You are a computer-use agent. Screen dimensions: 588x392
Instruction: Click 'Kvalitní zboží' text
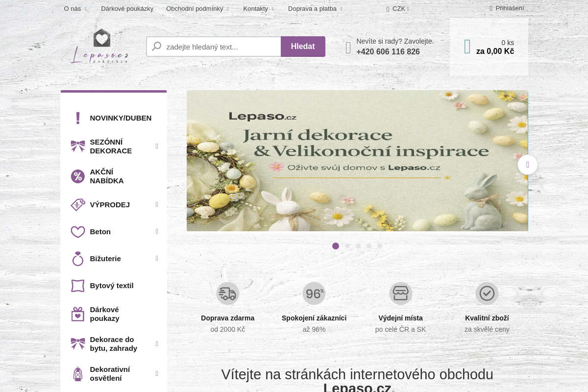[x=487, y=318]
